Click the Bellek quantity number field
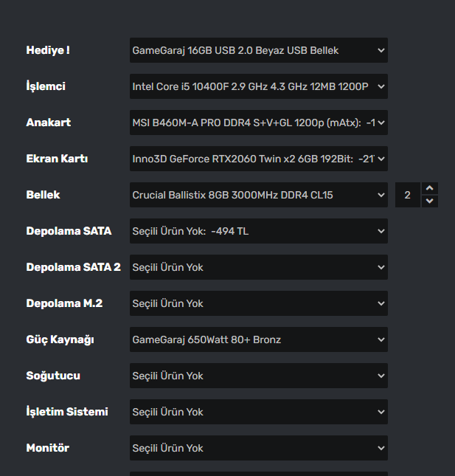Screen dimensions: 455x476 [x=407, y=195]
